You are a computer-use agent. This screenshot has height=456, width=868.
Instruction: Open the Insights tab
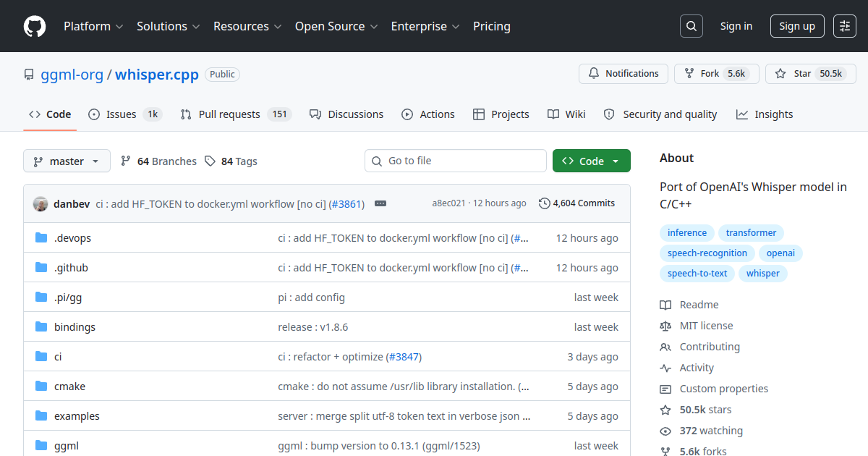pyautogui.click(x=765, y=114)
